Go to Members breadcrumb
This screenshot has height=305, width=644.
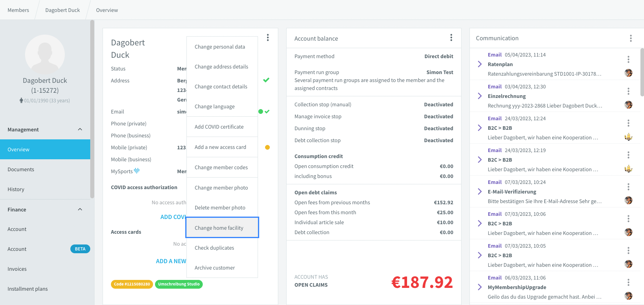[x=18, y=10]
